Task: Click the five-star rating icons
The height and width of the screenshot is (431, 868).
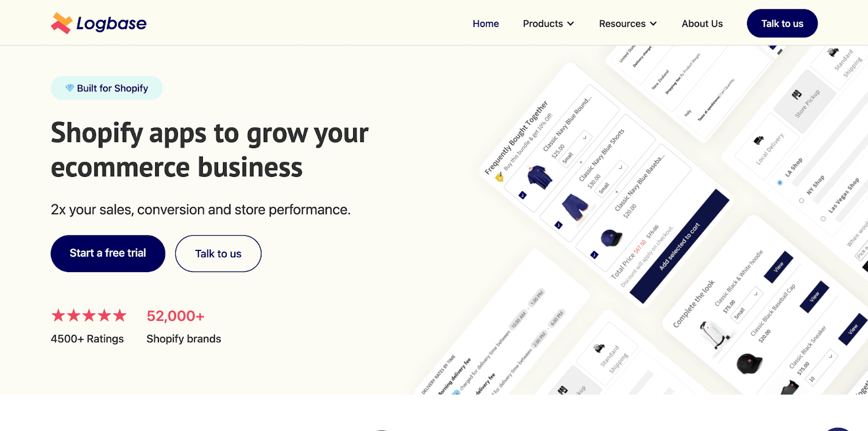Action: click(x=89, y=316)
